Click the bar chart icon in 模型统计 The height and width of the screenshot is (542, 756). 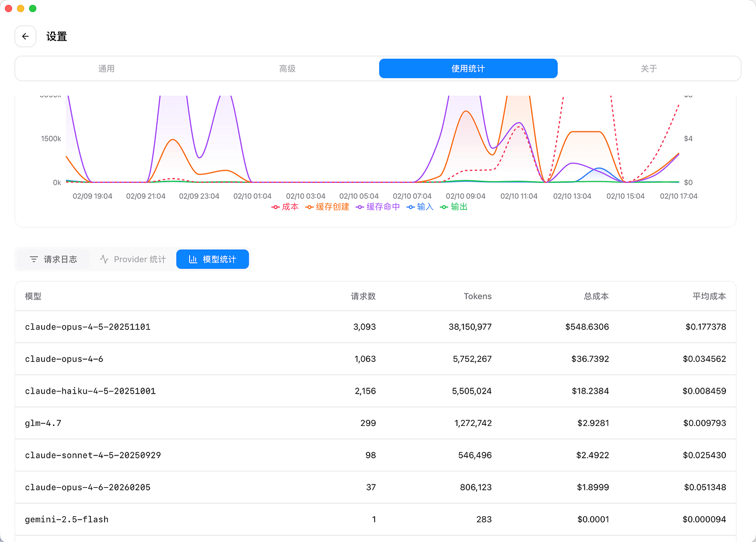coord(193,260)
